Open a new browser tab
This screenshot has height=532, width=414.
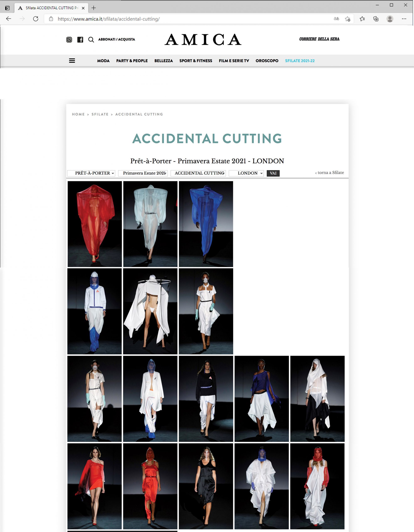tap(94, 8)
